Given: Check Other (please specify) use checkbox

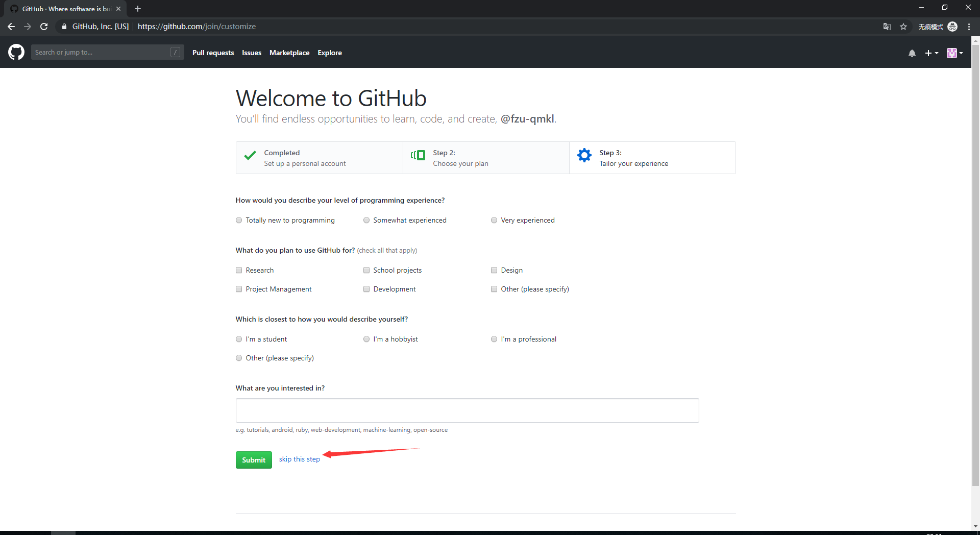Looking at the screenshot, I should [494, 289].
